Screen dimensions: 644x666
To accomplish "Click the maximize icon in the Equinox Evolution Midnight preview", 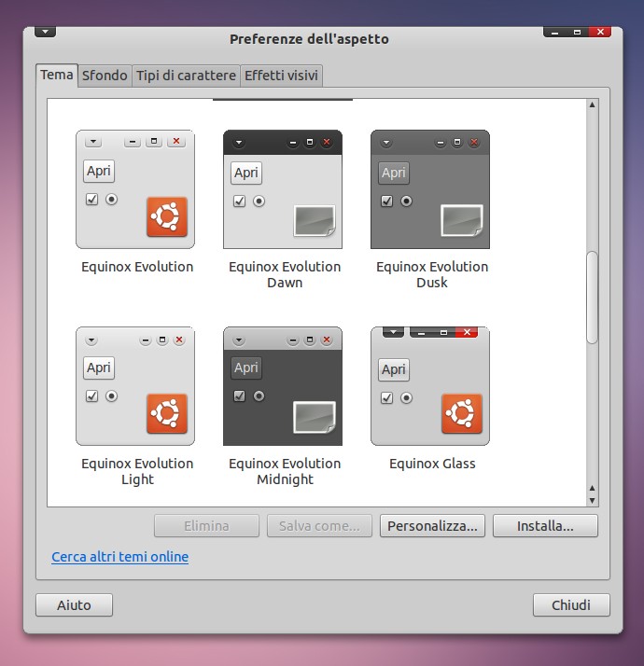I will pos(310,340).
